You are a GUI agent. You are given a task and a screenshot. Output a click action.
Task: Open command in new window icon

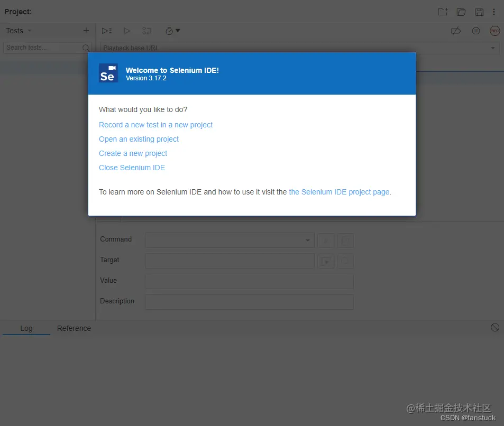345,240
